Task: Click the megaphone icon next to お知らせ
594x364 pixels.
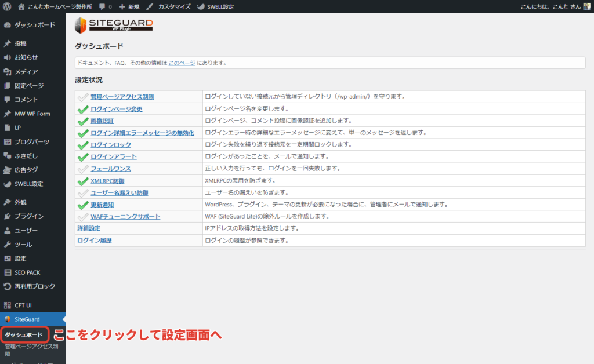Action: coord(7,57)
